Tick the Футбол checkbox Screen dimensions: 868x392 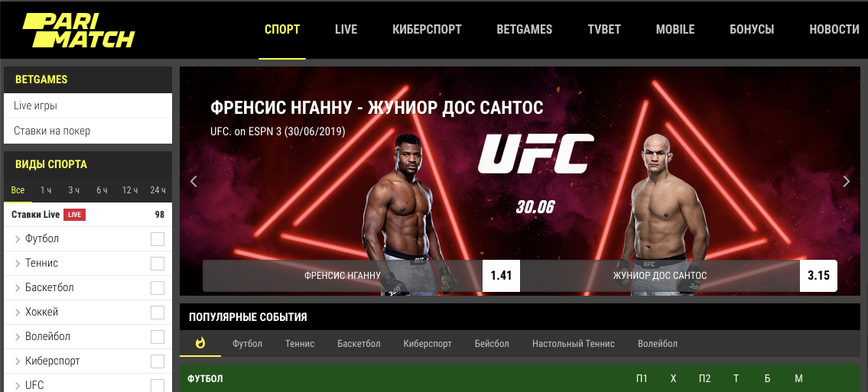(x=158, y=239)
